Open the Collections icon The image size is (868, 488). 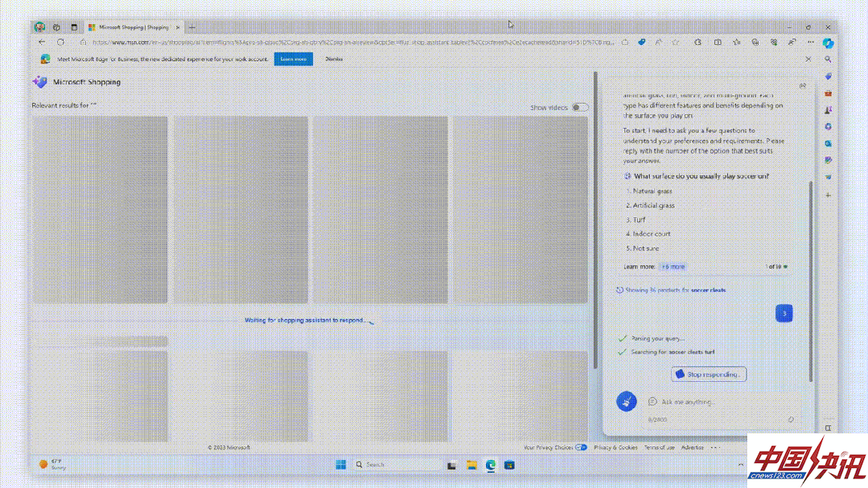(x=755, y=42)
